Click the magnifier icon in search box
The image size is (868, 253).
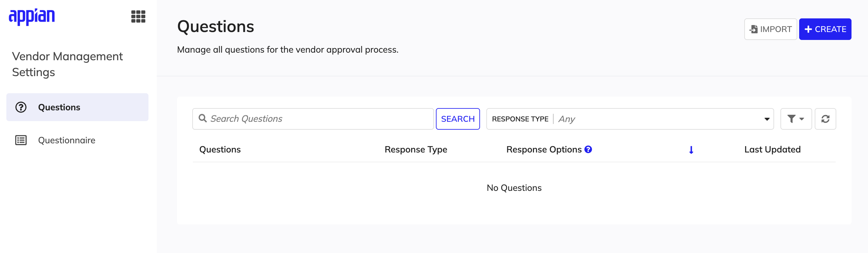click(x=202, y=118)
